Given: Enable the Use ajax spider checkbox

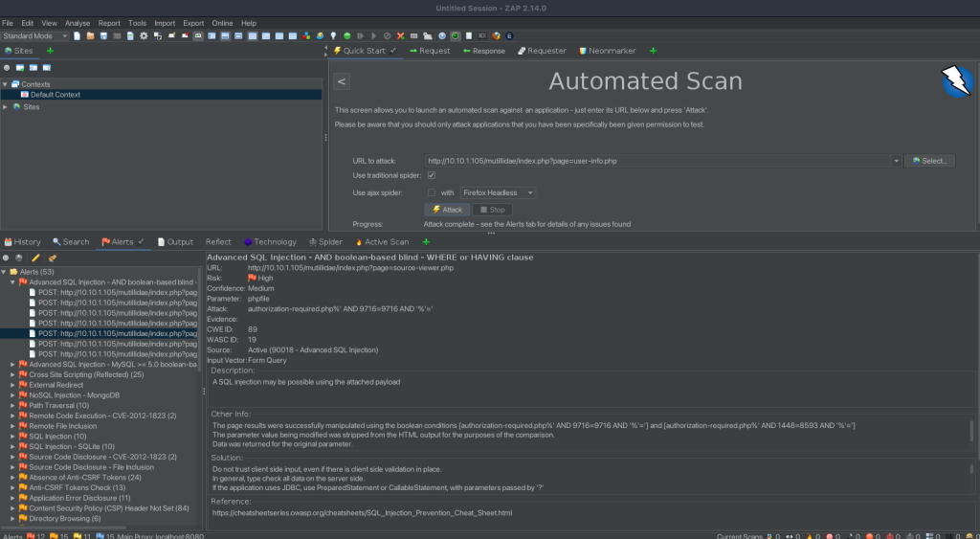Looking at the screenshot, I should (x=432, y=192).
